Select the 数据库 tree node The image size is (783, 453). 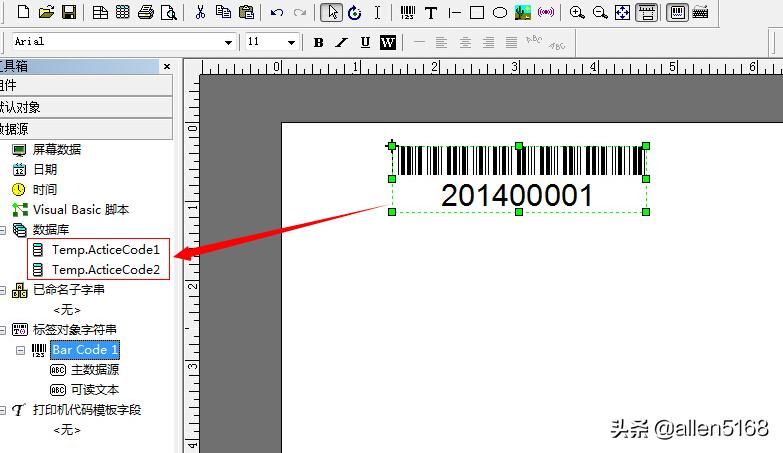pos(51,229)
